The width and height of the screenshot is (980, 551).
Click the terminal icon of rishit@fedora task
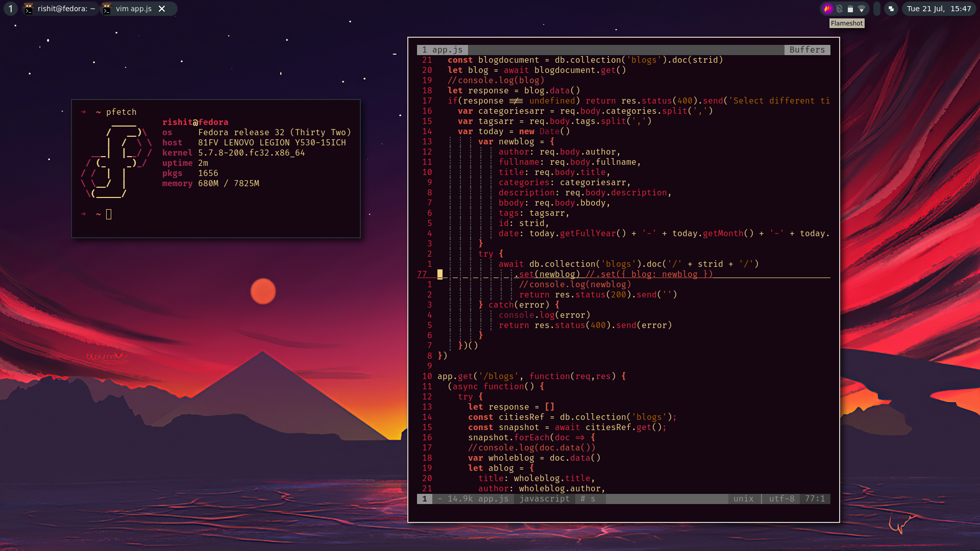[x=29, y=9]
